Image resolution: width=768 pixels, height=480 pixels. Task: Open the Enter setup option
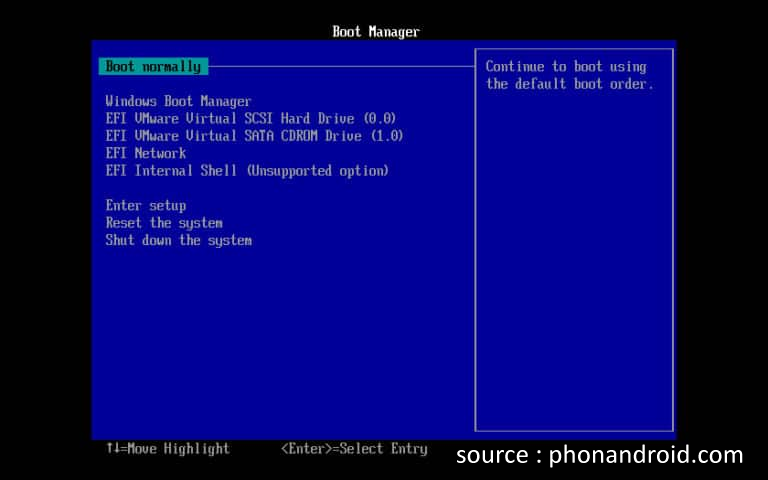(x=146, y=205)
